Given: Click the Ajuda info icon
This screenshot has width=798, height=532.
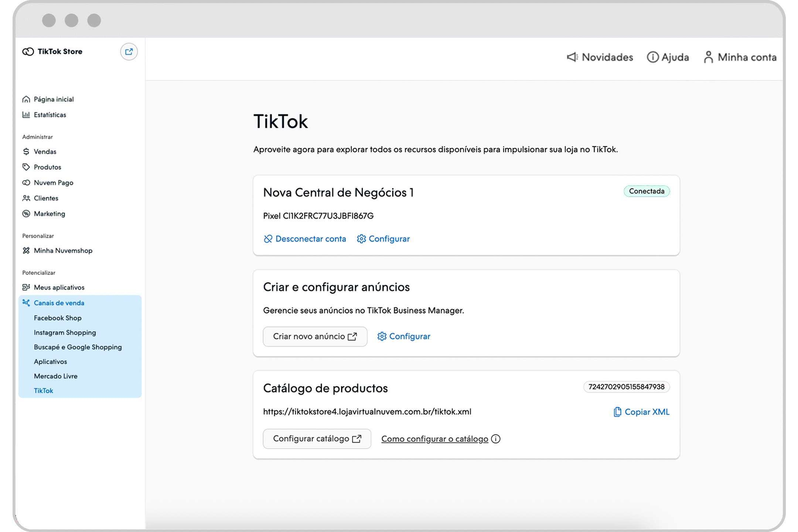Looking at the screenshot, I should (x=652, y=57).
